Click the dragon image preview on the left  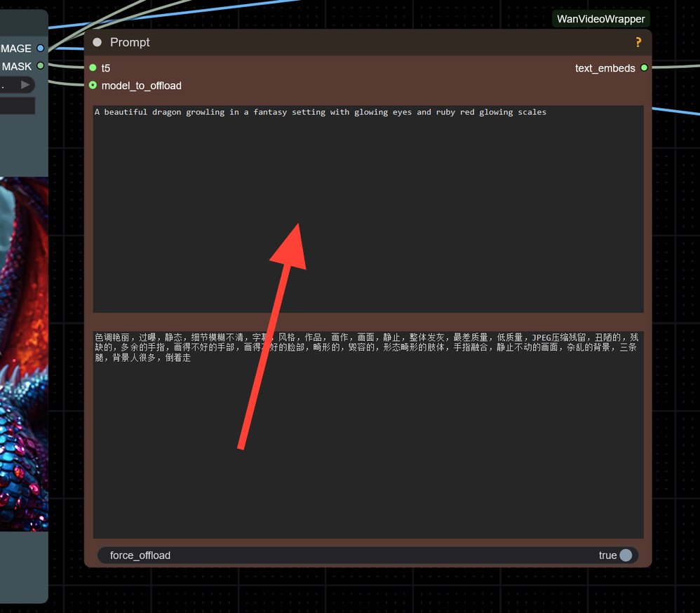[x=23, y=351]
